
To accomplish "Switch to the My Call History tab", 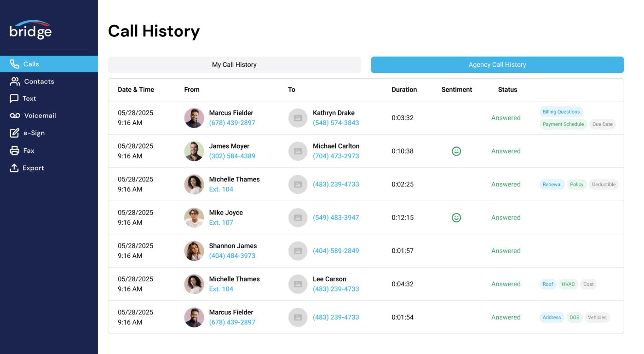I will [235, 64].
